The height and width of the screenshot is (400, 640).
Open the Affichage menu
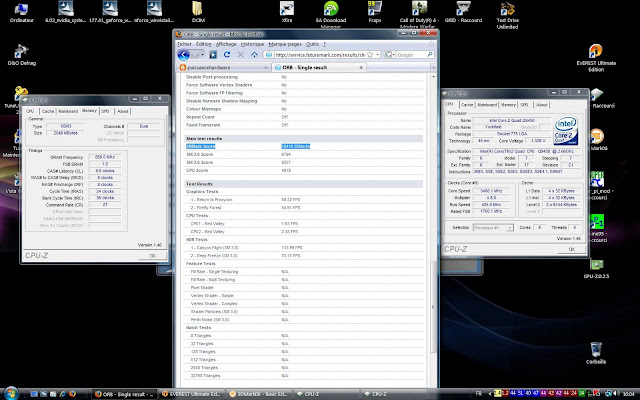click(226, 44)
